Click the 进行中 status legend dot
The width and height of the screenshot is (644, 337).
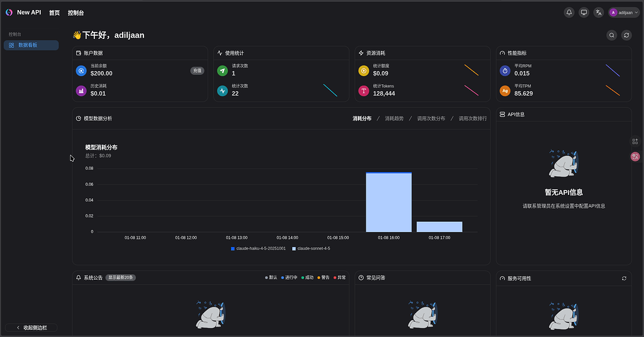pos(283,278)
